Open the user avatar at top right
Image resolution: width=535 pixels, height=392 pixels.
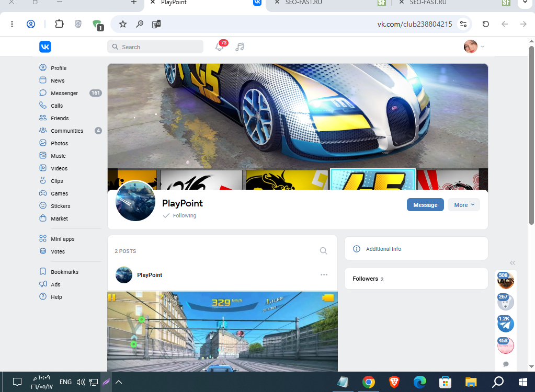click(471, 47)
